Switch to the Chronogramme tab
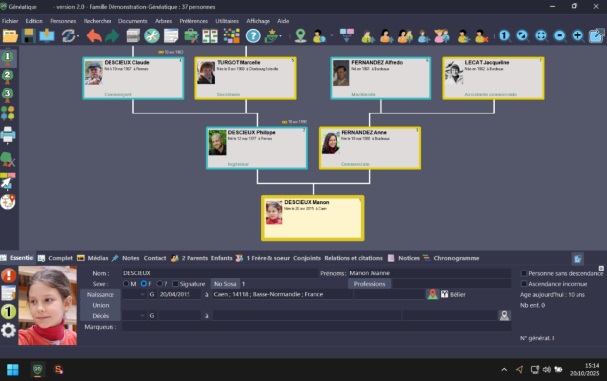Screen dimensions: 607x381 click(x=451, y=258)
